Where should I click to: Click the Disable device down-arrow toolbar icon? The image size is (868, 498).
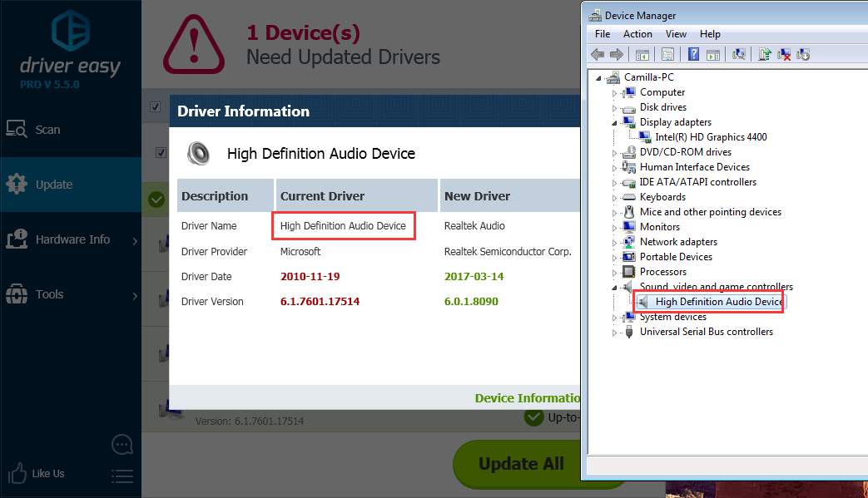(x=803, y=54)
